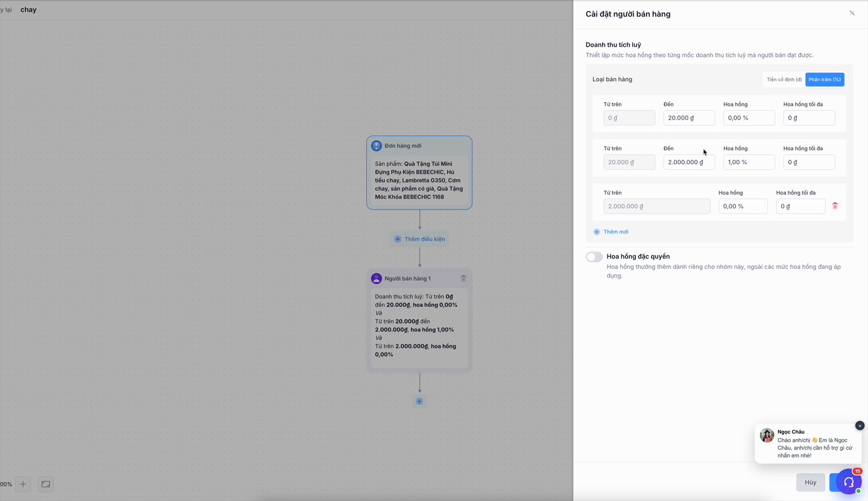The width and height of the screenshot is (868, 501).
Task: Edit second tier Hoa hồng tối đa field
Action: 809,162
